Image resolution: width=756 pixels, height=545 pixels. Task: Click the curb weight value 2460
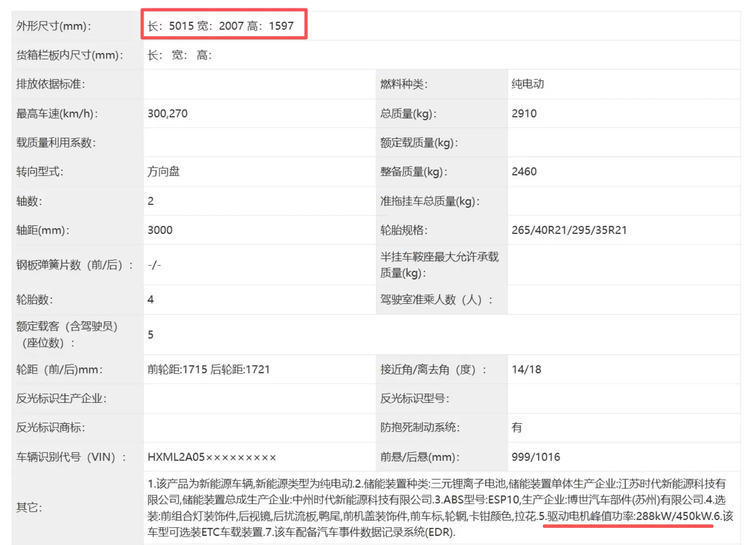click(524, 171)
